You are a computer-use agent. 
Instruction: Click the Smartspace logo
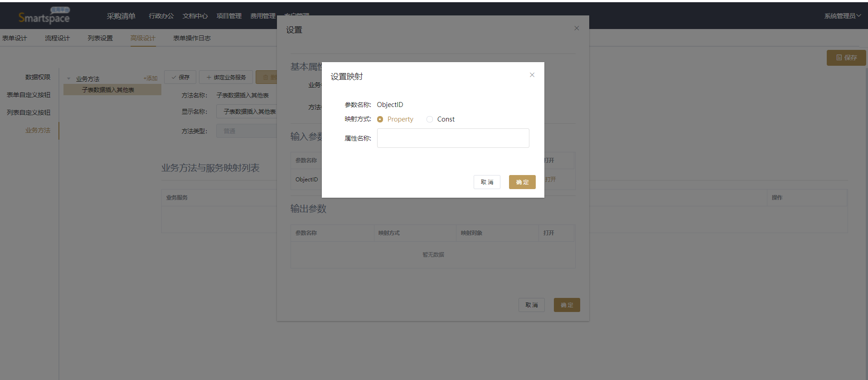pyautogui.click(x=44, y=16)
